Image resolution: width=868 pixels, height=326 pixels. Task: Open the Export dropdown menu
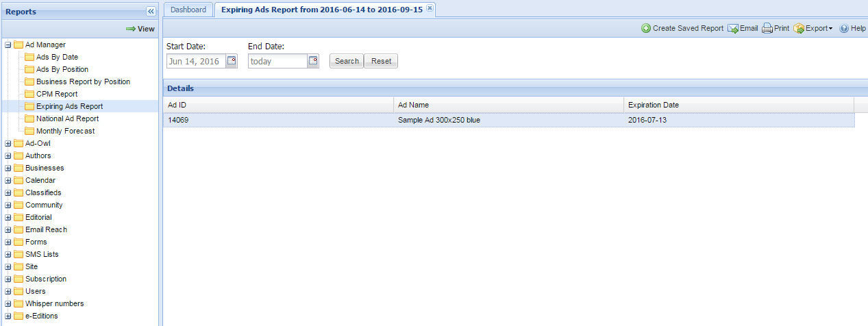point(813,29)
